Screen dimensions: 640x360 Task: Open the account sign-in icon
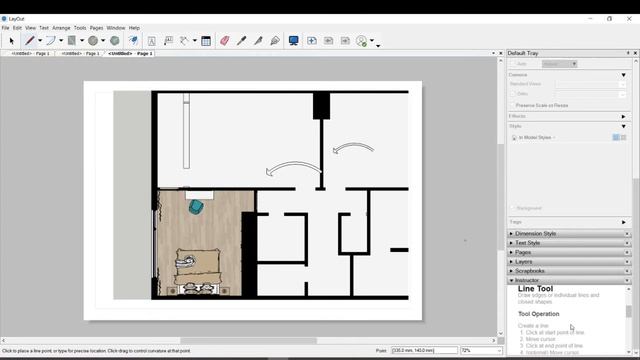362,40
